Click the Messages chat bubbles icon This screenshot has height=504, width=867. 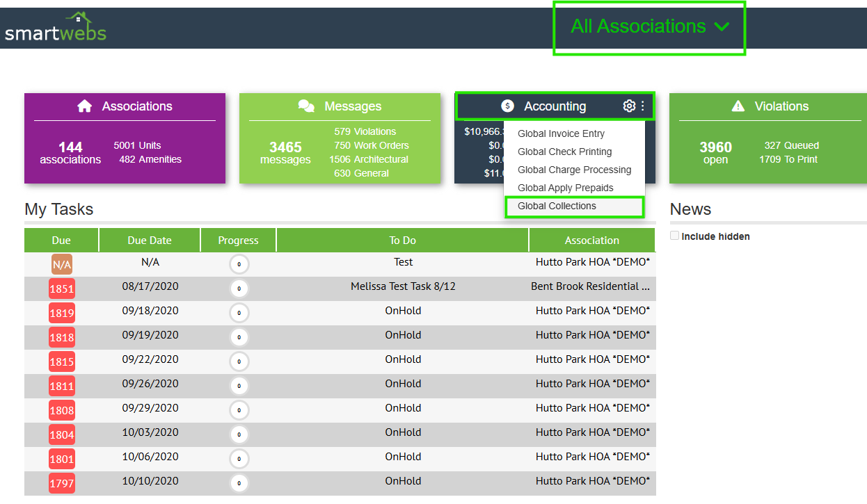coord(306,106)
